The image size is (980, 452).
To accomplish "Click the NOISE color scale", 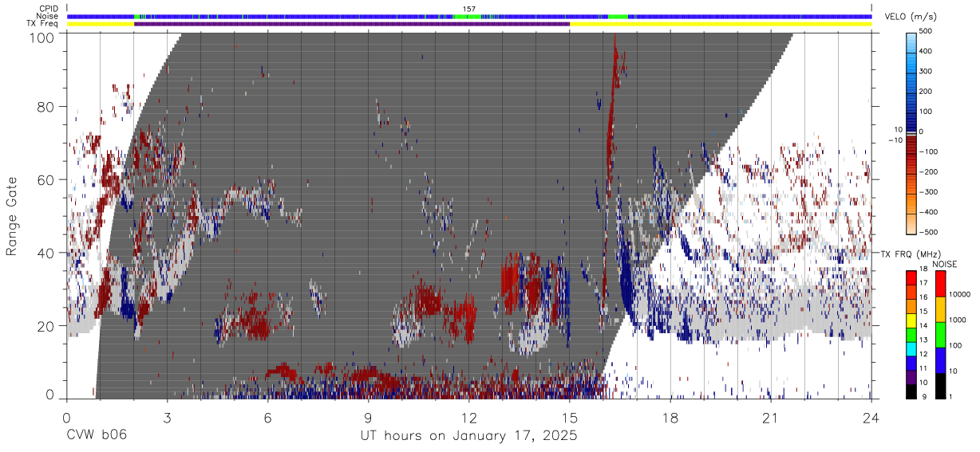I will (940, 334).
